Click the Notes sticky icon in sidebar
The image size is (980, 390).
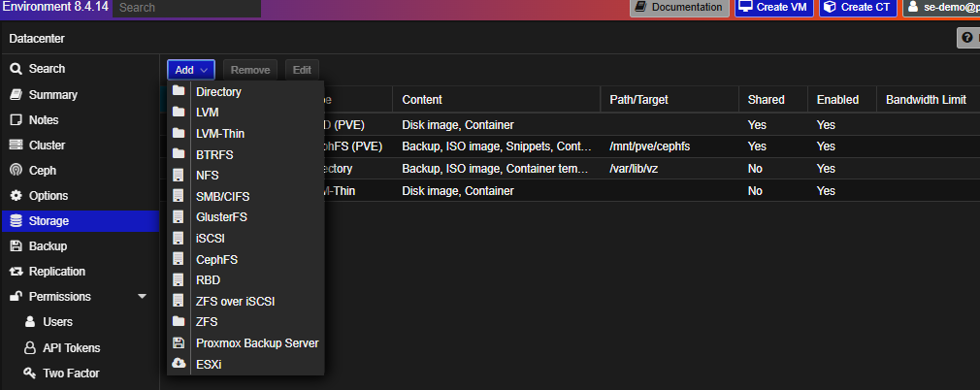[x=16, y=120]
